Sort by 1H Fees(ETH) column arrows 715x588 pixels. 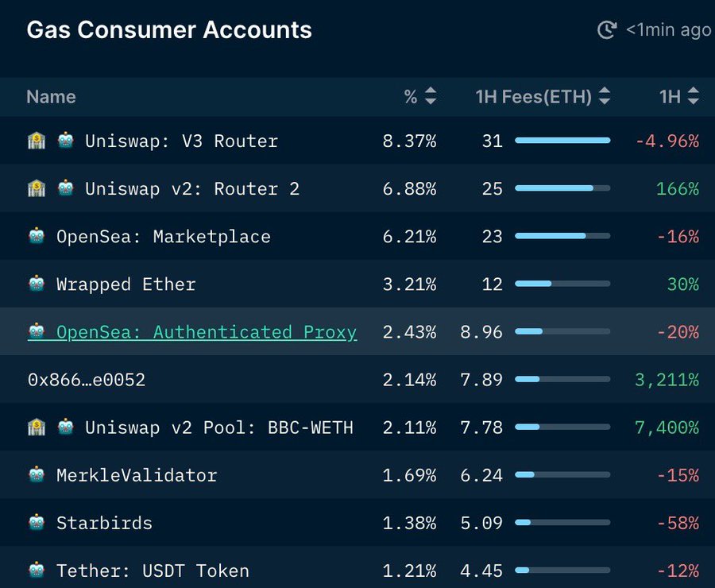(x=605, y=97)
